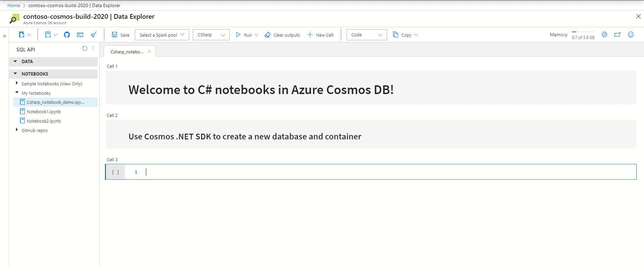Click the New Notebook icon
The height and width of the screenshot is (266, 644).
pyautogui.click(x=48, y=35)
